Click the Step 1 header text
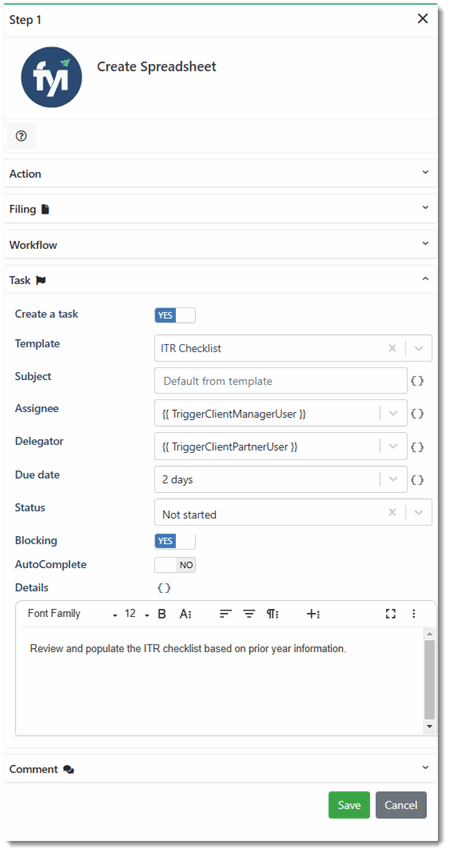The image size is (450, 853). tap(25, 20)
